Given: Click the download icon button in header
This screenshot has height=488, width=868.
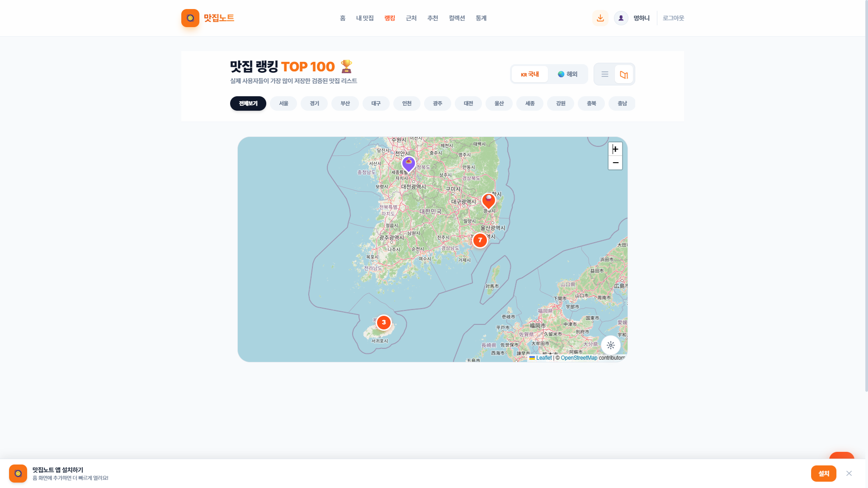Looking at the screenshot, I should tap(600, 18).
